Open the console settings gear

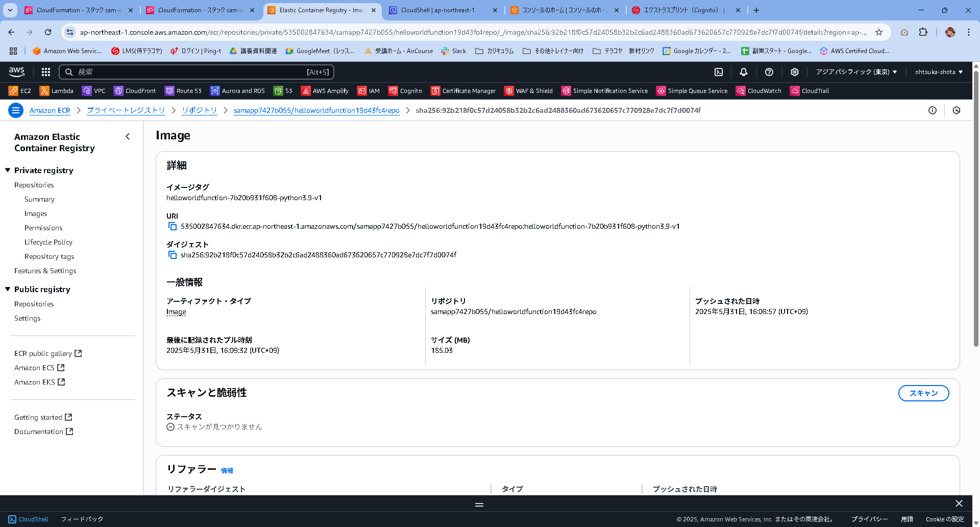(x=795, y=72)
